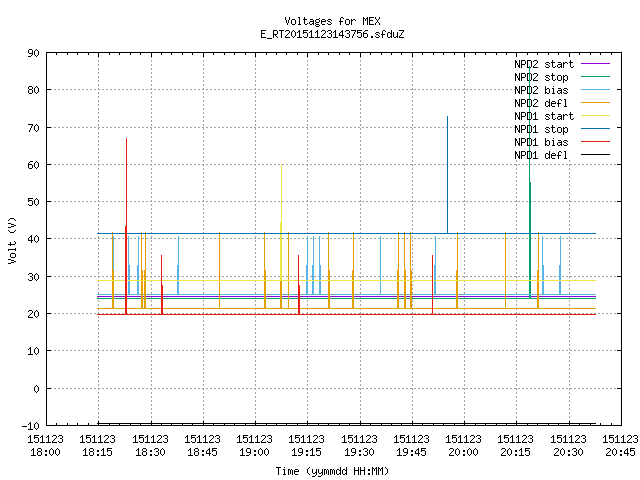Click the 'NPD1 stop' legend label
The height and width of the screenshot is (480, 640).
[541, 129]
